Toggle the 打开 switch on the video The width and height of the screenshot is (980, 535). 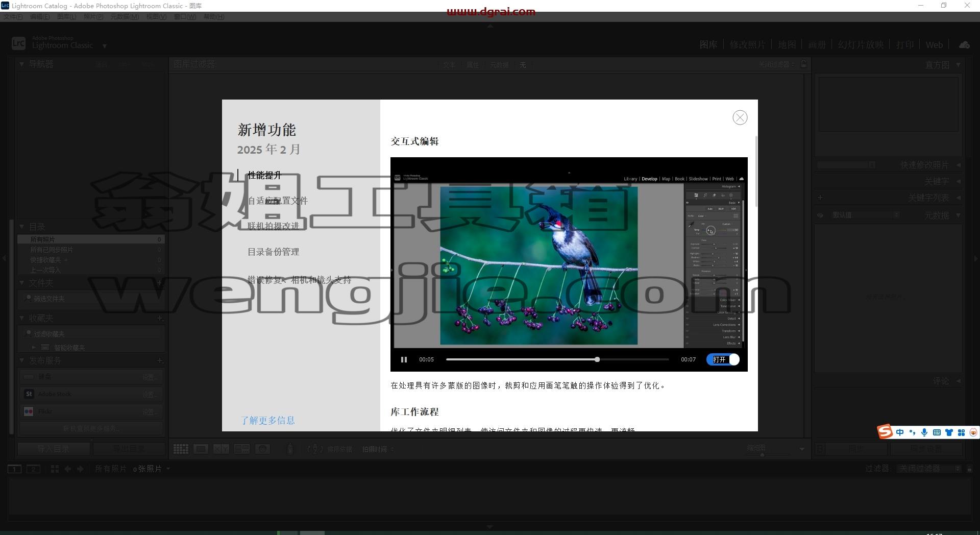click(x=723, y=359)
